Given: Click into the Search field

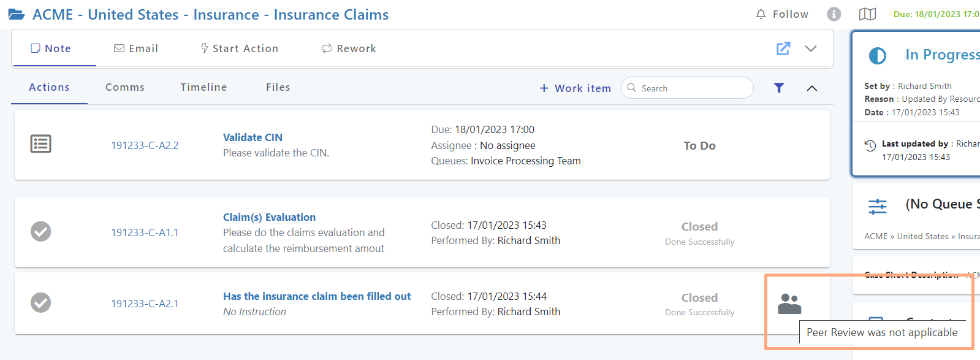Looking at the screenshot, I should click(693, 88).
